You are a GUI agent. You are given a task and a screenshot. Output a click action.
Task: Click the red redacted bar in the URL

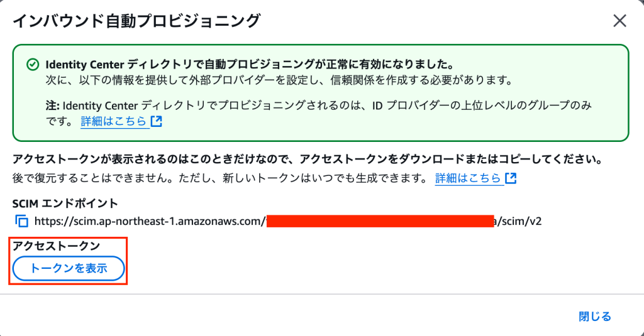pyautogui.click(x=380, y=221)
